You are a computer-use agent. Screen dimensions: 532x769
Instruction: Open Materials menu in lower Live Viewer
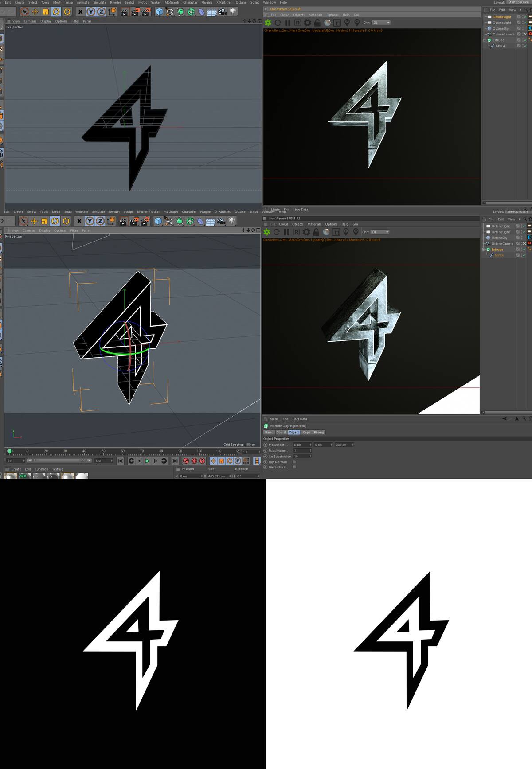point(314,224)
